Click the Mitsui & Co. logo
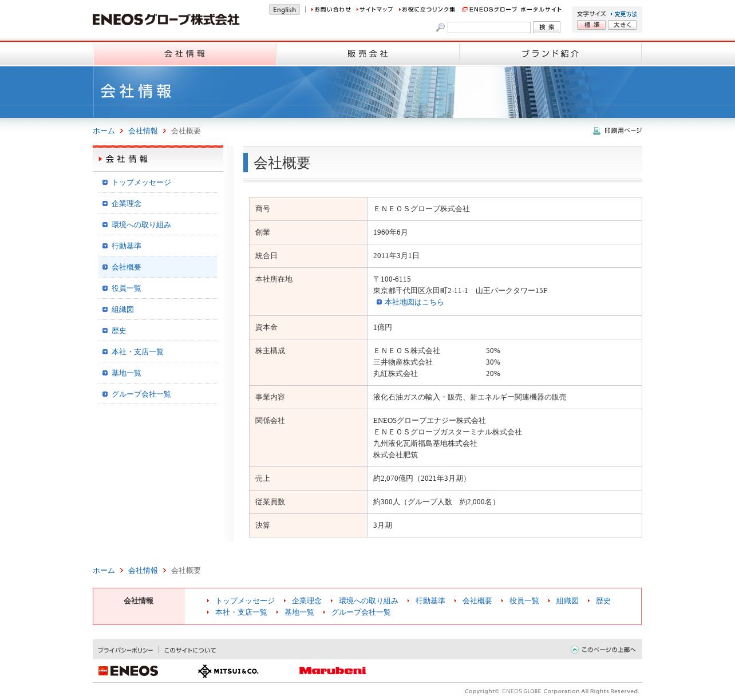The height and width of the screenshot is (700, 735). pos(228,671)
